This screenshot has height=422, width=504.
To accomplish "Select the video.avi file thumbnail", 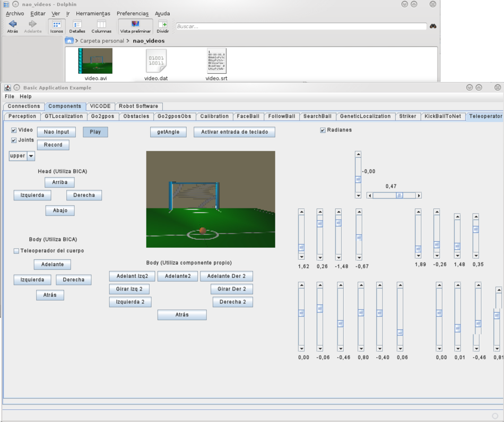I will pos(95,61).
